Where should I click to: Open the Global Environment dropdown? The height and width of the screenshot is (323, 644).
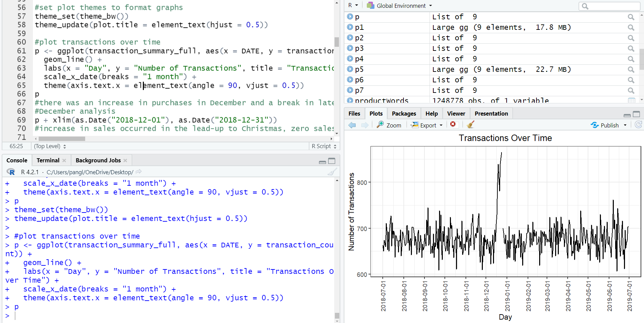[x=400, y=6]
